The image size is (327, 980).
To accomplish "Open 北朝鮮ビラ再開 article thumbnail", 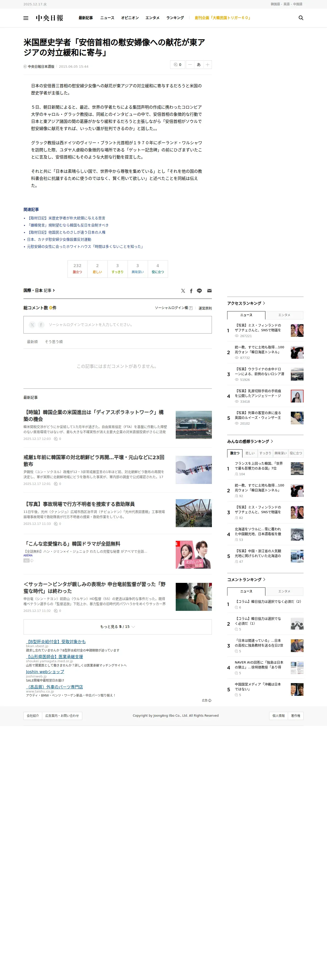I will point(193,470).
